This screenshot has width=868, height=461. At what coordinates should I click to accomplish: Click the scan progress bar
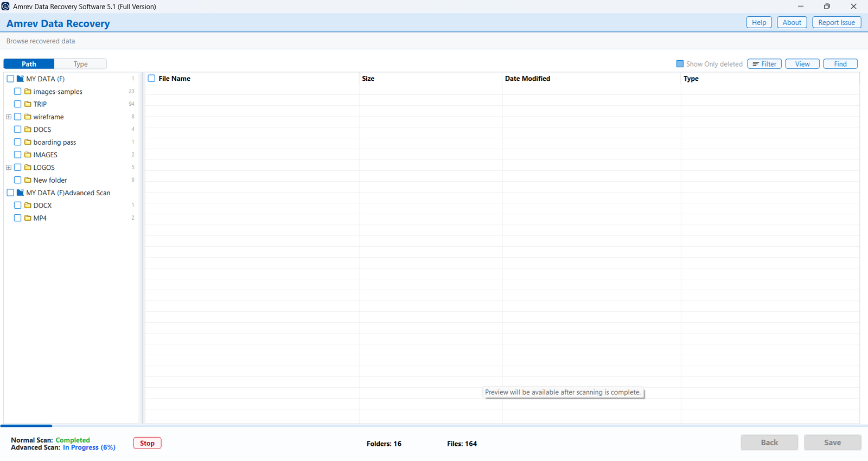tap(434, 426)
